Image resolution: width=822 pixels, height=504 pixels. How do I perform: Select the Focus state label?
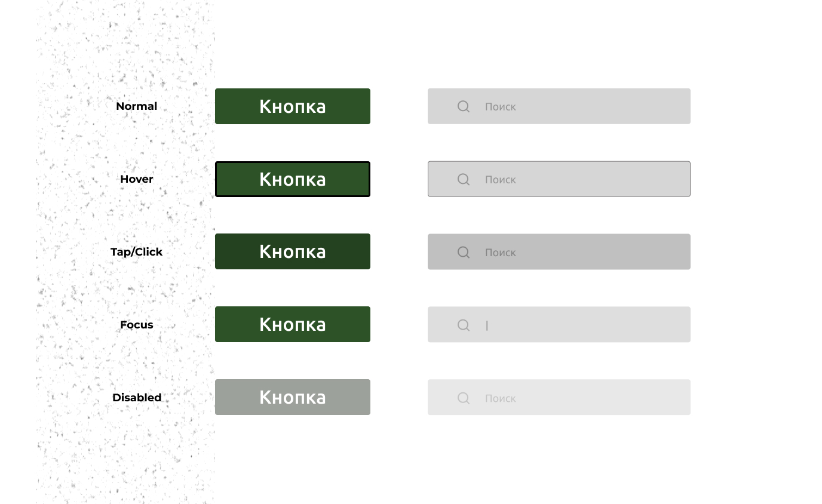[137, 325]
